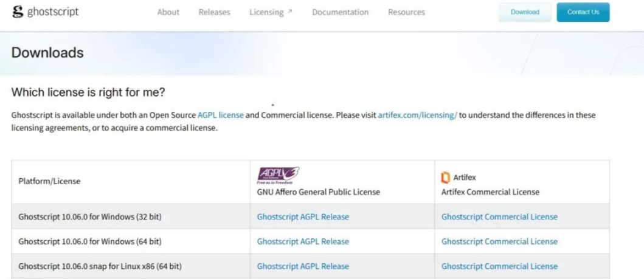Open the Releases menu item
Viewport: 644px width, 279px height.
tap(215, 12)
